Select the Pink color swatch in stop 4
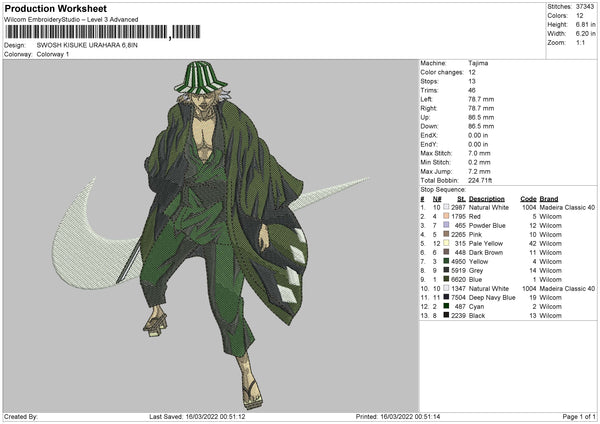The height and width of the screenshot is (424, 600). coord(446,234)
